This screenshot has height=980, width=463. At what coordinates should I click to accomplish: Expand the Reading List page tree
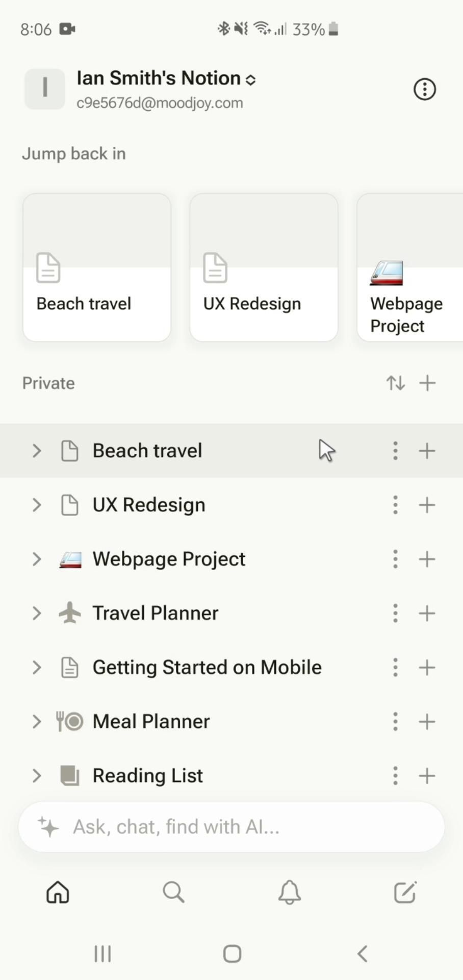click(x=36, y=775)
